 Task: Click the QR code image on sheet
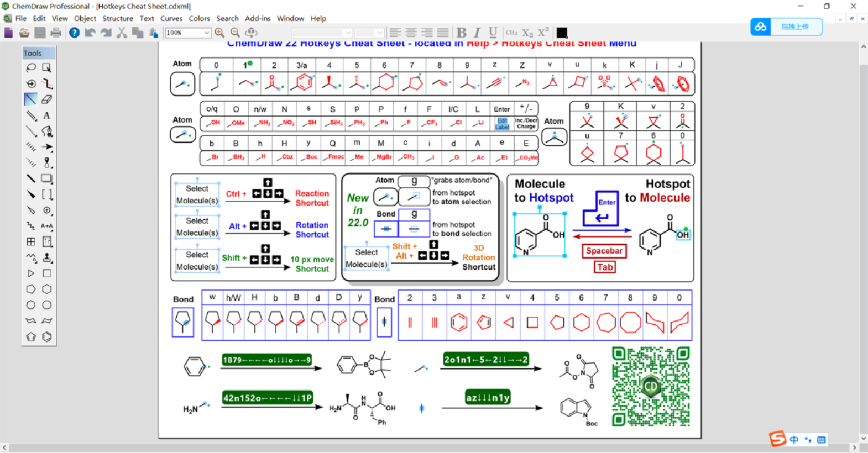[x=651, y=387]
